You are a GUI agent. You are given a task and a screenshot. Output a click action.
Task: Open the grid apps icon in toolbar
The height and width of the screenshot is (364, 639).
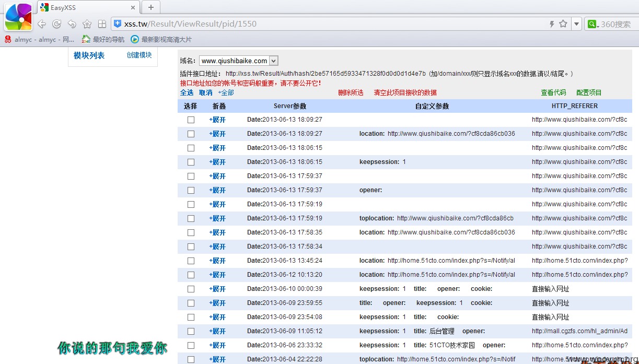point(102,24)
